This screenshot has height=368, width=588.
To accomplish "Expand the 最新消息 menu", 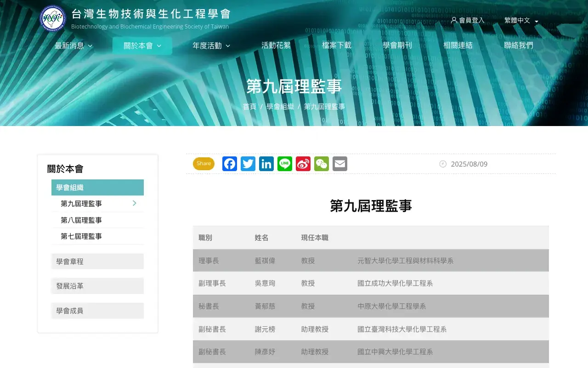I will pos(73,46).
